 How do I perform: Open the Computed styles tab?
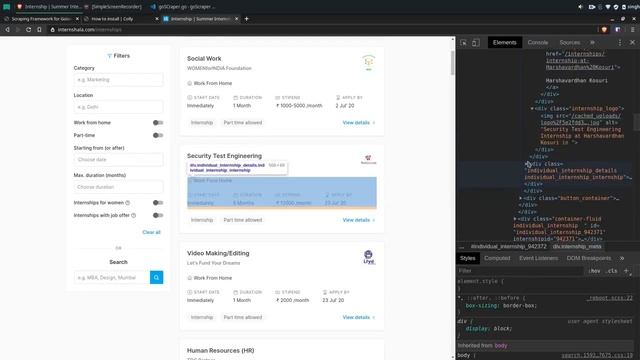tap(497, 258)
